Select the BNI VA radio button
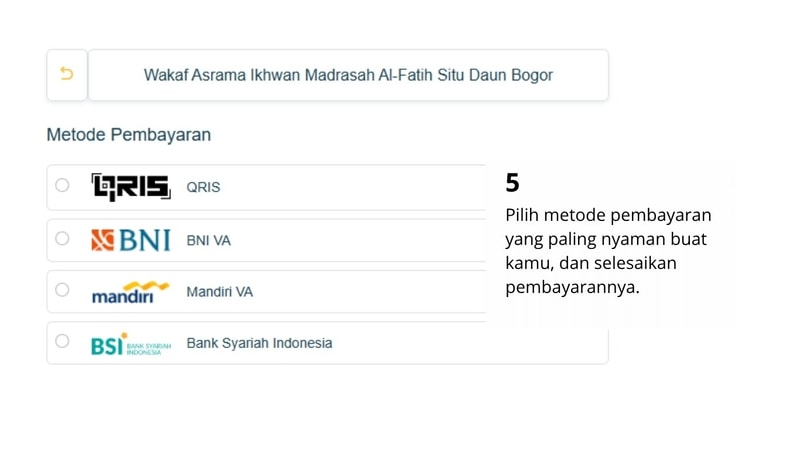Screen dimensions: 800x450 pos(62,238)
